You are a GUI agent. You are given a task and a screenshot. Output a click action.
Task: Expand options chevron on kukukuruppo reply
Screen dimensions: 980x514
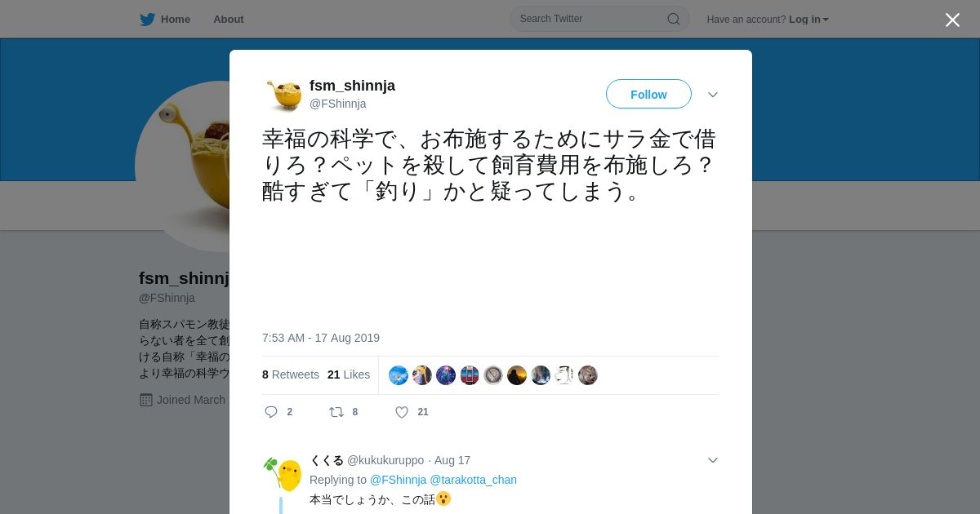[713, 460]
